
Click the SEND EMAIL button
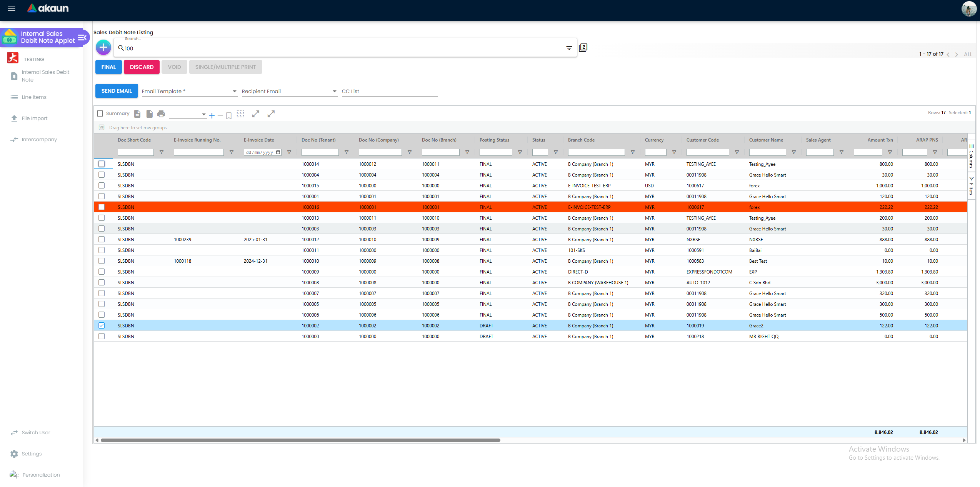117,91
